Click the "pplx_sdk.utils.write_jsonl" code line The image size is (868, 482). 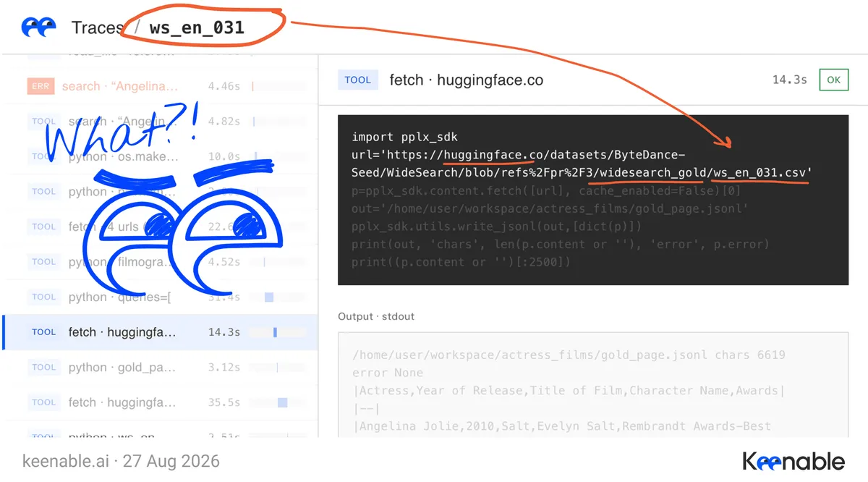coord(497,226)
